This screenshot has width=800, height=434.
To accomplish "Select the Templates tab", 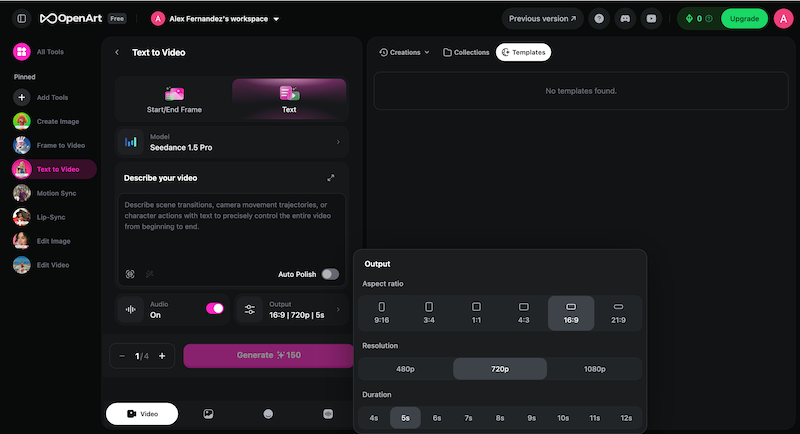I will (x=523, y=52).
